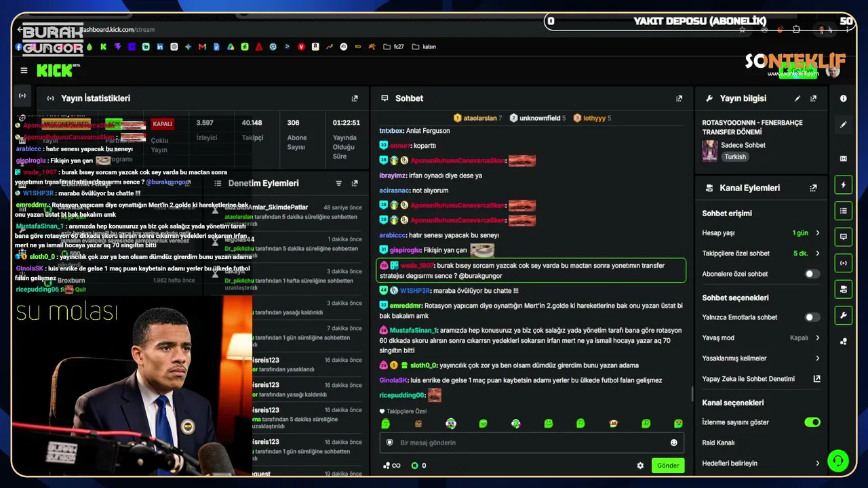Click username GinolaSK in Sohbet panel
This screenshot has height=488, width=868.
393,380
